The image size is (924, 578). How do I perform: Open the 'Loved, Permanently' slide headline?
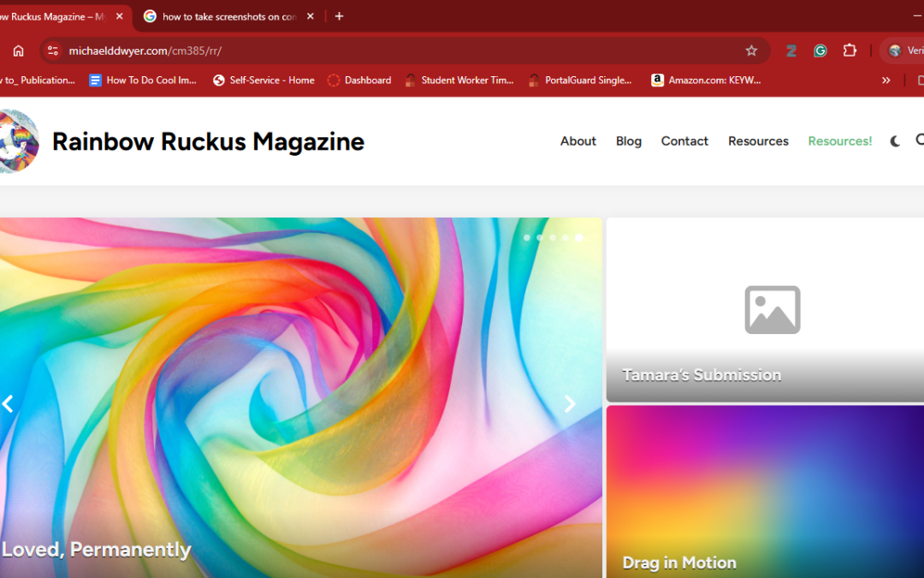96,550
